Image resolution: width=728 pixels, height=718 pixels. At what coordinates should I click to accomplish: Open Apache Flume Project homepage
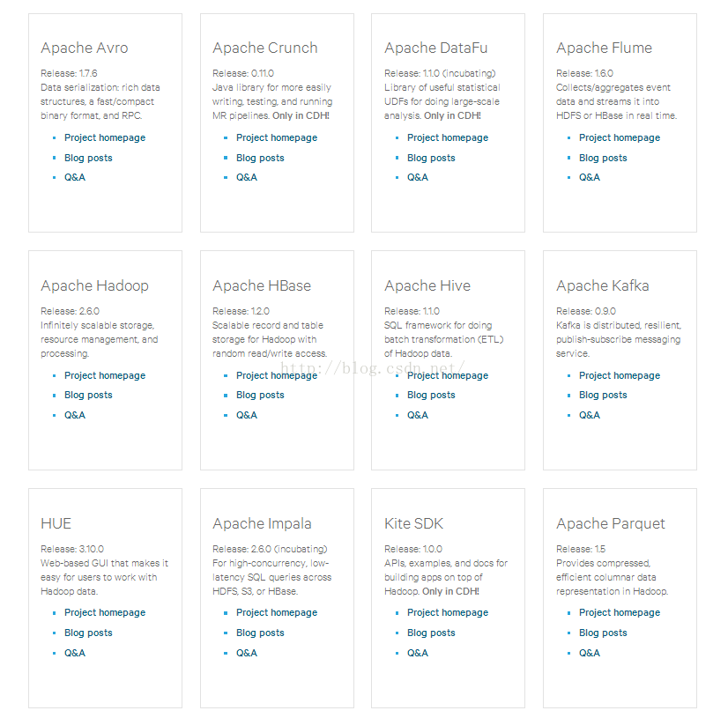click(619, 137)
